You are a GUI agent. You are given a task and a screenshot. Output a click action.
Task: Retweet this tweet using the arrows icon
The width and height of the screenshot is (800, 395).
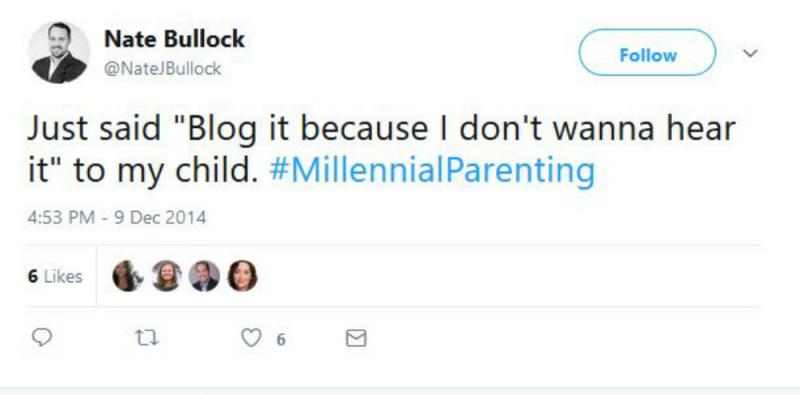(146, 338)
